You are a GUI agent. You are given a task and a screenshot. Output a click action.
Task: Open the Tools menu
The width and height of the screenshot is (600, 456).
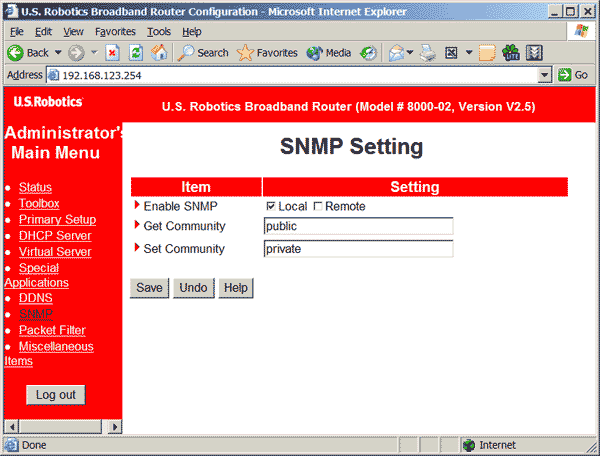(x=159, y=32)
